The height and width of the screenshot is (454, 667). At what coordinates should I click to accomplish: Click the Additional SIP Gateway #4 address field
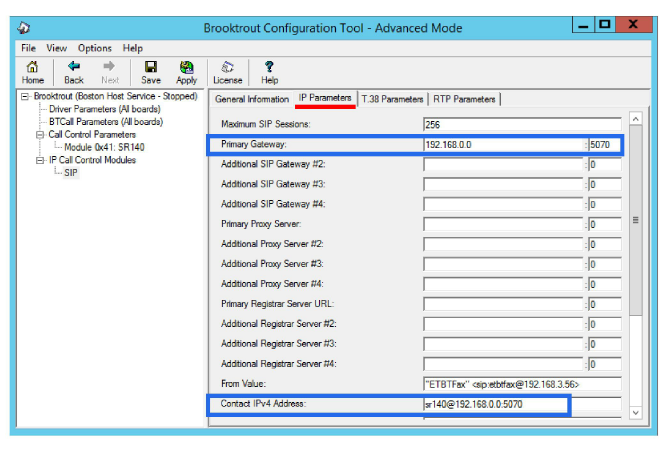[x=504, y=204]
